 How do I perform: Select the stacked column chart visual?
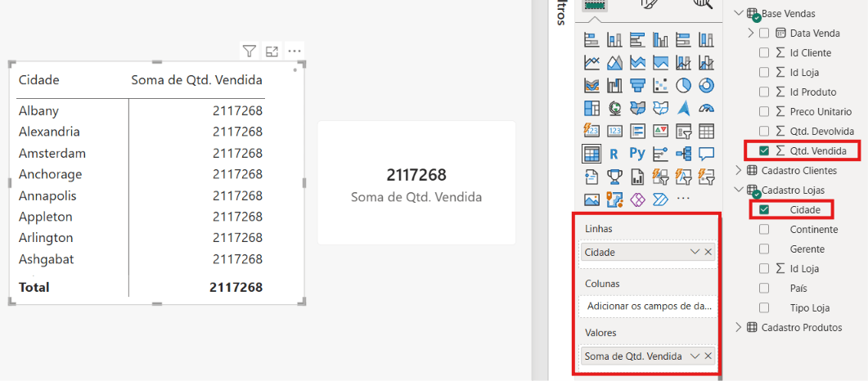tap(615, 40)
